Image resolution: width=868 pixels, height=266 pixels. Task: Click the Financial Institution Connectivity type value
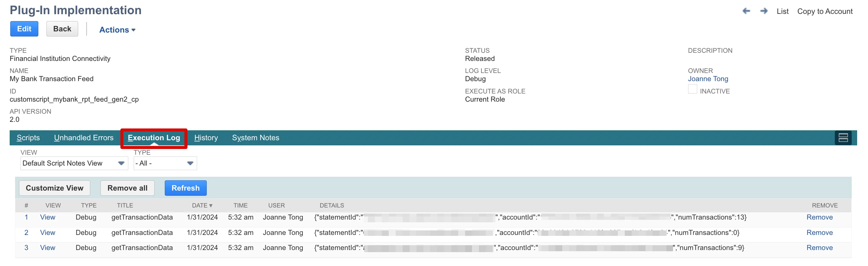[x=60, y=59]
